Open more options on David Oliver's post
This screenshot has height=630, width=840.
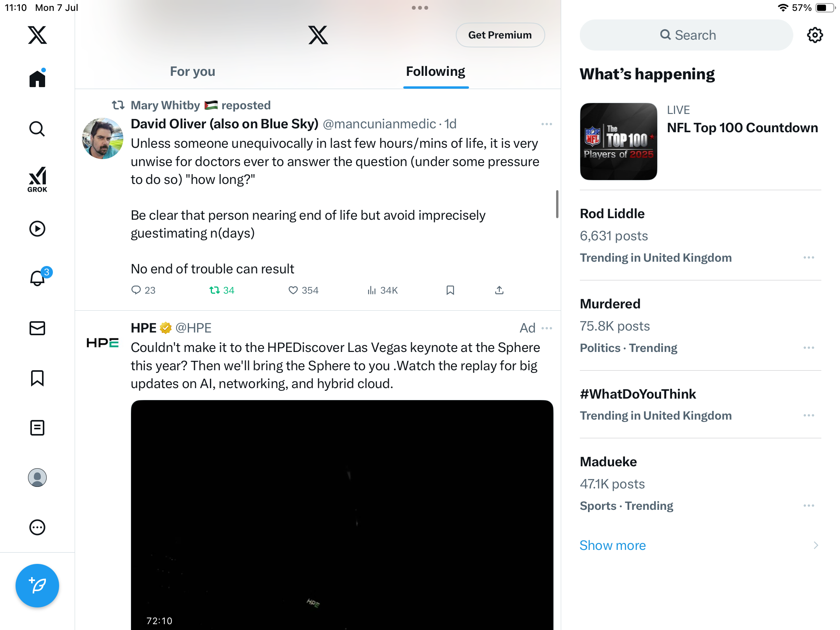547,124
